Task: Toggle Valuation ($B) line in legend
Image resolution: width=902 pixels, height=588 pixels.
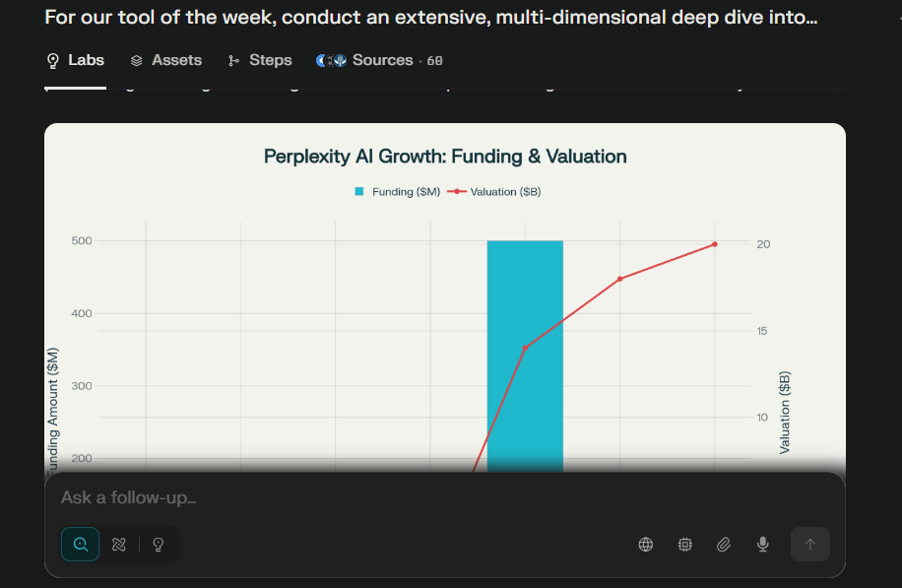Action: point(504,192)
